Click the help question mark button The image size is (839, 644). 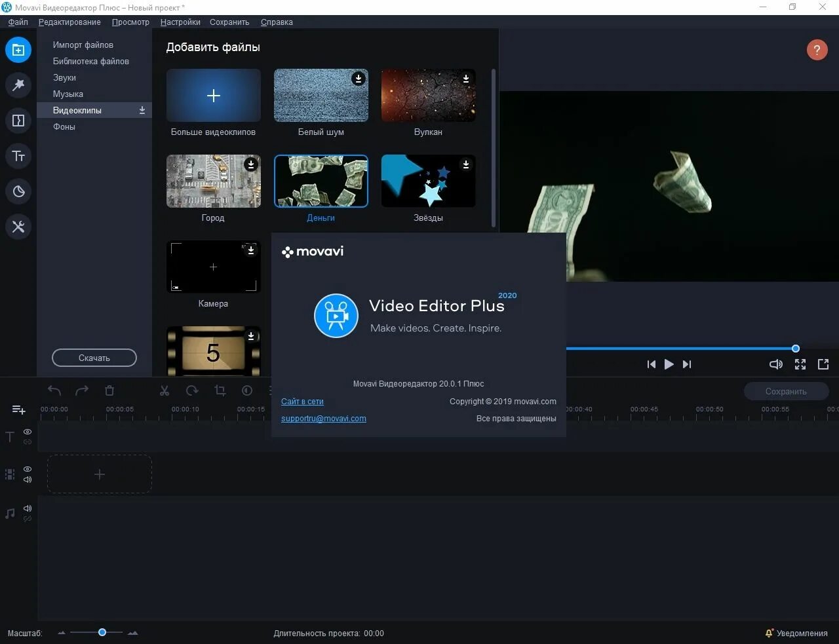(817, 50)
